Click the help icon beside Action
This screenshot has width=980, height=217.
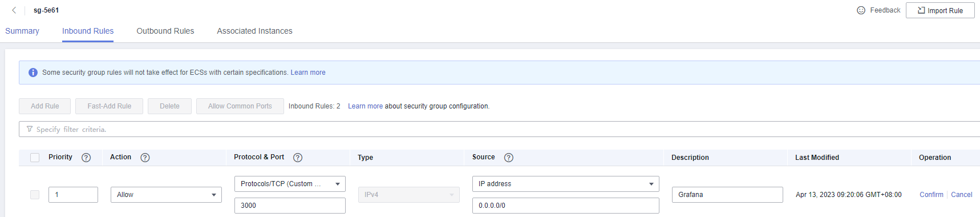(145, 158)
